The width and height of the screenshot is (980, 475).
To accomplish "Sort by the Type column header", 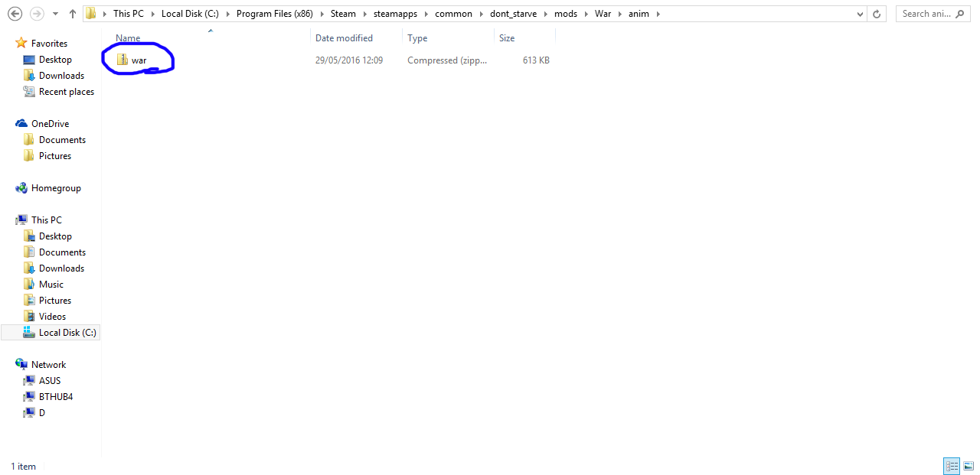I will (x=417, y=38).
